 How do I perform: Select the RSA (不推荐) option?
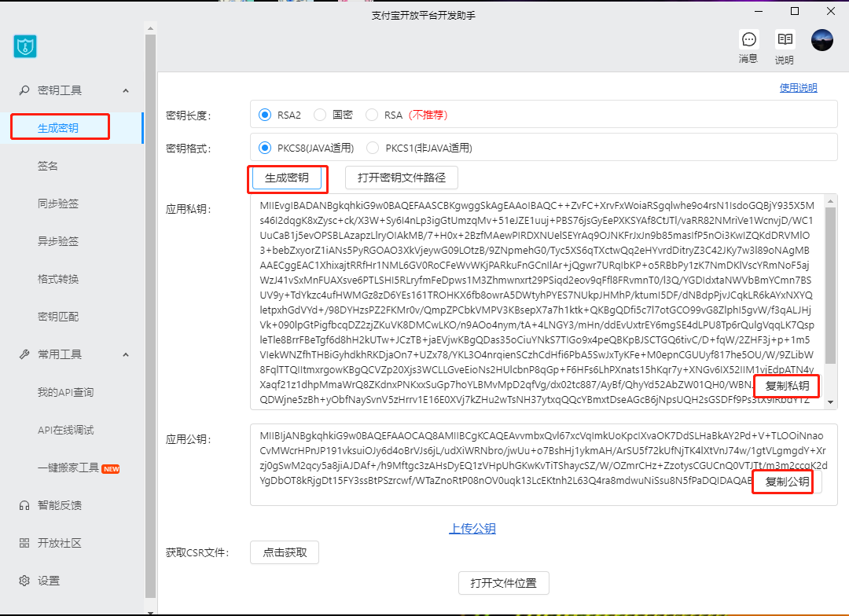371,115
